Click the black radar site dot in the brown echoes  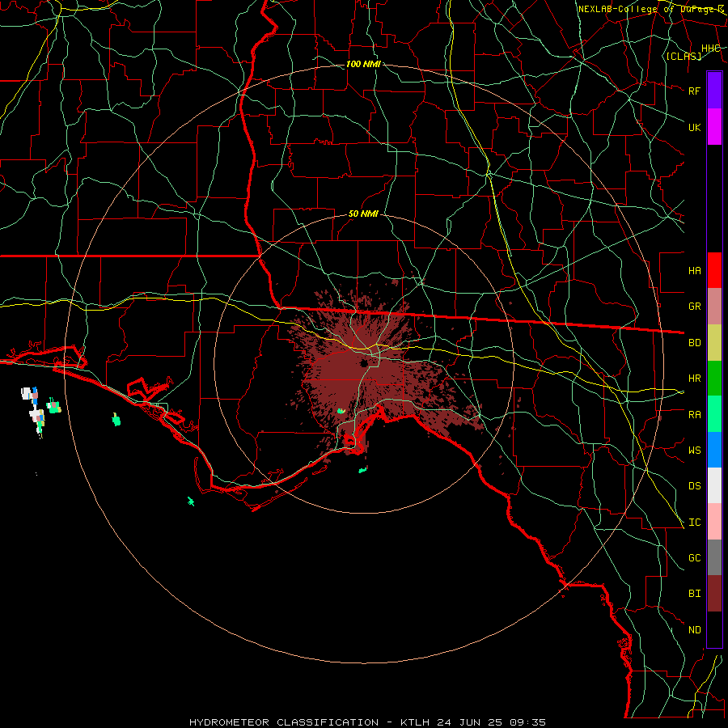(364, 363)
